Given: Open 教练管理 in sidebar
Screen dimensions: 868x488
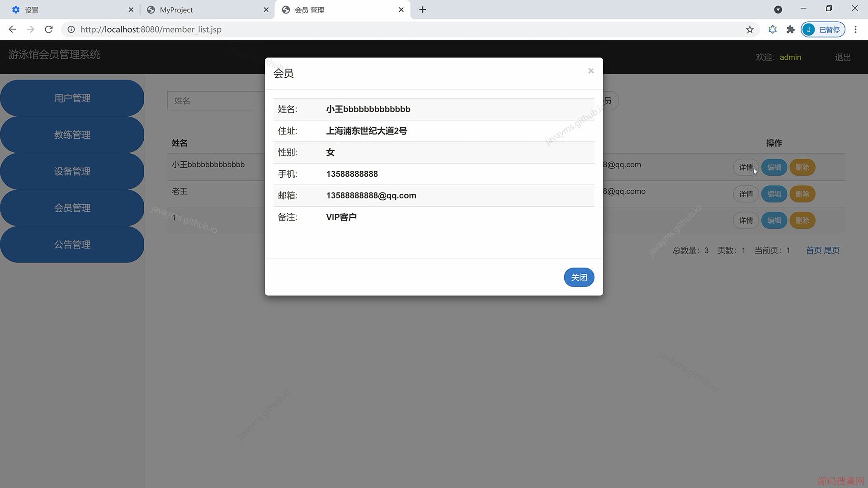Looking at the screenshot, I should pos(72,135).
